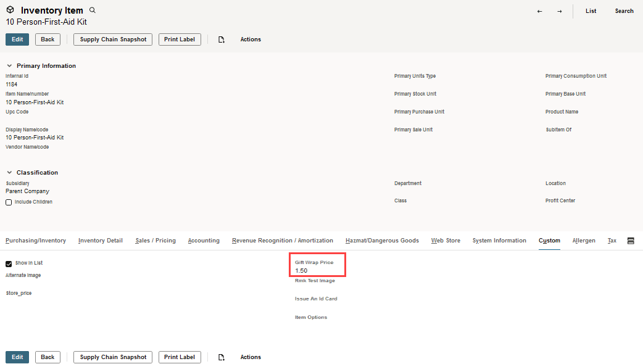Click the Subitem Of label
Viewport: 643px width, 364px height.
(x=558, y=130)
